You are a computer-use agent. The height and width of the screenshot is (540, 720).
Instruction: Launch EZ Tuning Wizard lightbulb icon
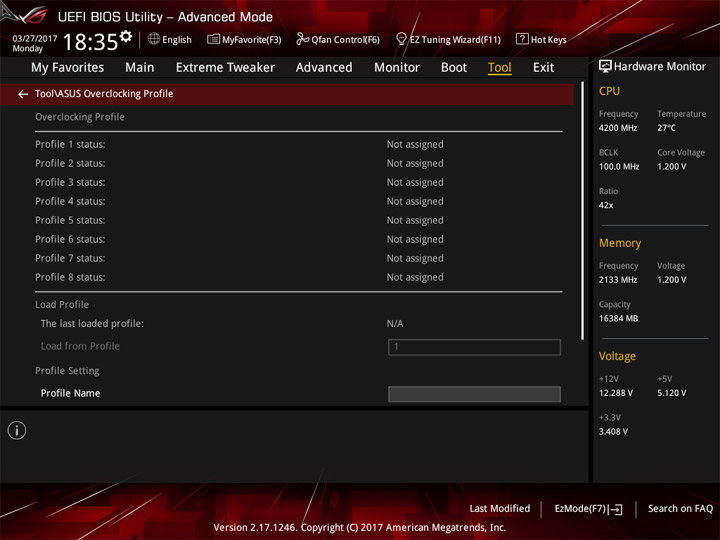(x=401, y=39)
